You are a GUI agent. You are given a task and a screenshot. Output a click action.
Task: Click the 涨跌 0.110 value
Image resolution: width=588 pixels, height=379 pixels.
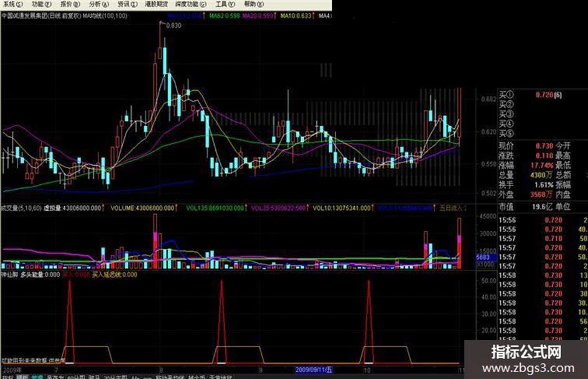[544, 156]
